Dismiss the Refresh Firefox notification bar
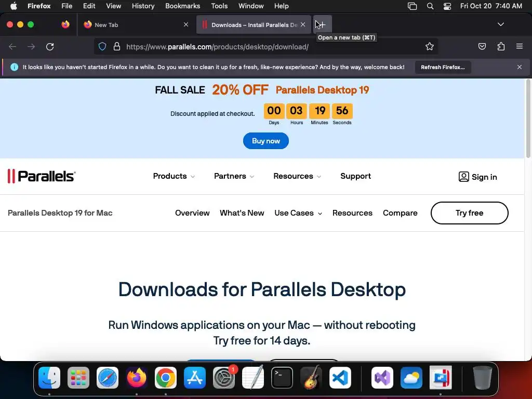This screenshot has height=399, width=532. (520, 67)
